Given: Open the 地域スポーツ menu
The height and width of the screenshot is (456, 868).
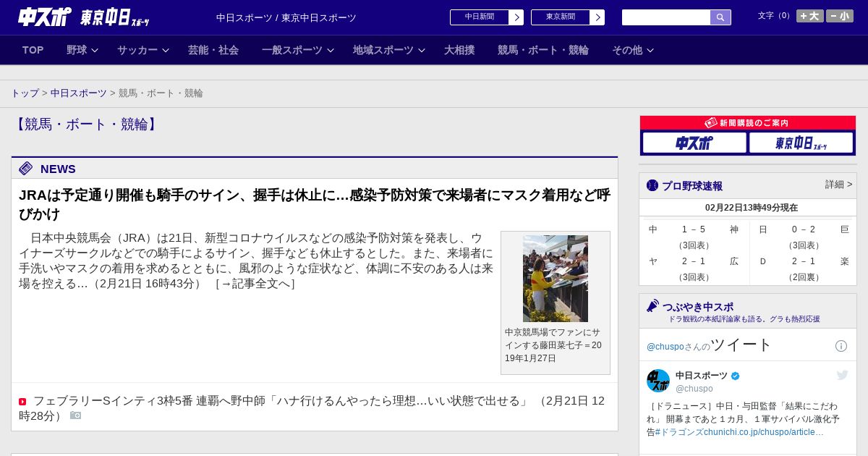Looking at the screenshot, I should 383,50.
